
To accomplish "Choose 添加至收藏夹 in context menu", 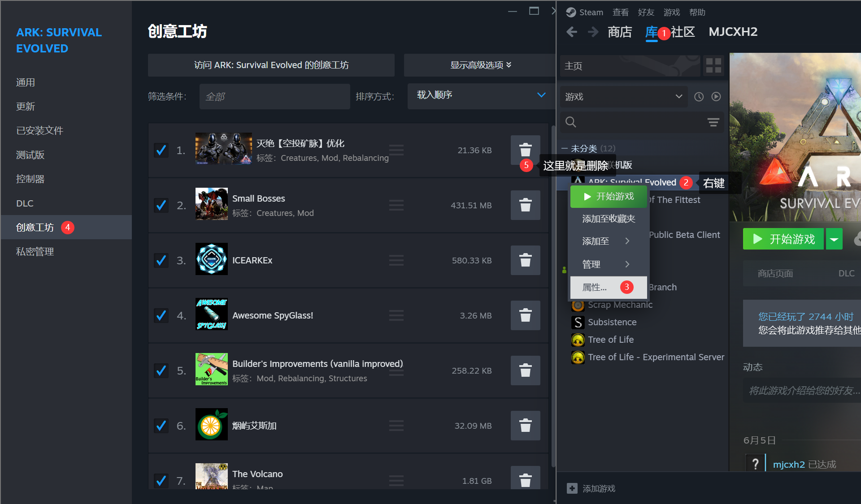I will click(608, 219).
